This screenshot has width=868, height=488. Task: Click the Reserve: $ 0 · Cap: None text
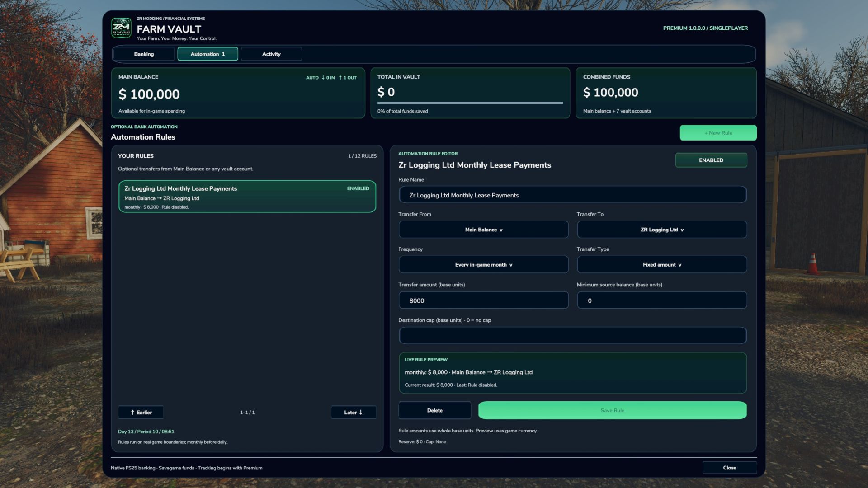pyautogui.click(x=422, y=442)
